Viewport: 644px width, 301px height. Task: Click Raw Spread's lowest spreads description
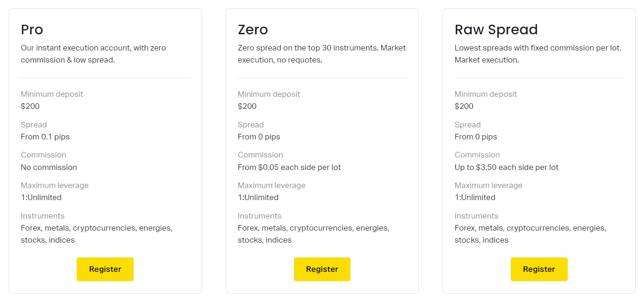point(538,54)
